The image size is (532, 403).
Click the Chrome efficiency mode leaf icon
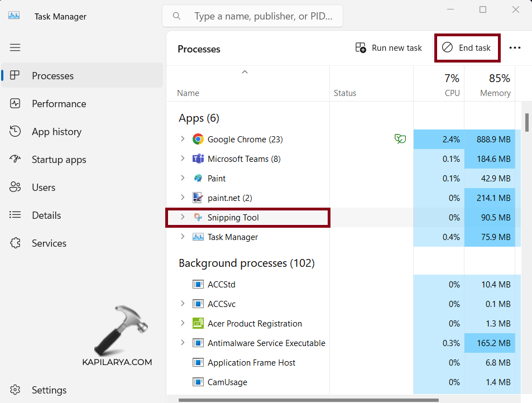pos(400,139)
